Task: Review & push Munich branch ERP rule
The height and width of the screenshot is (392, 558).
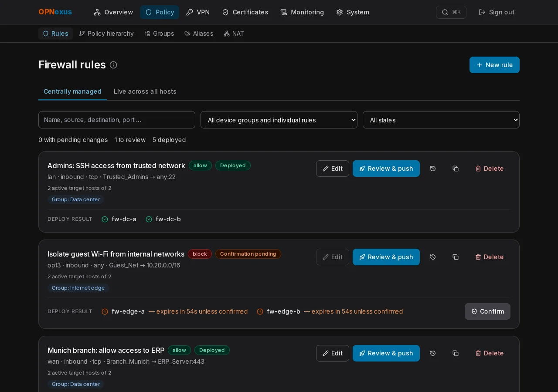Action: [x=386, y=353]
